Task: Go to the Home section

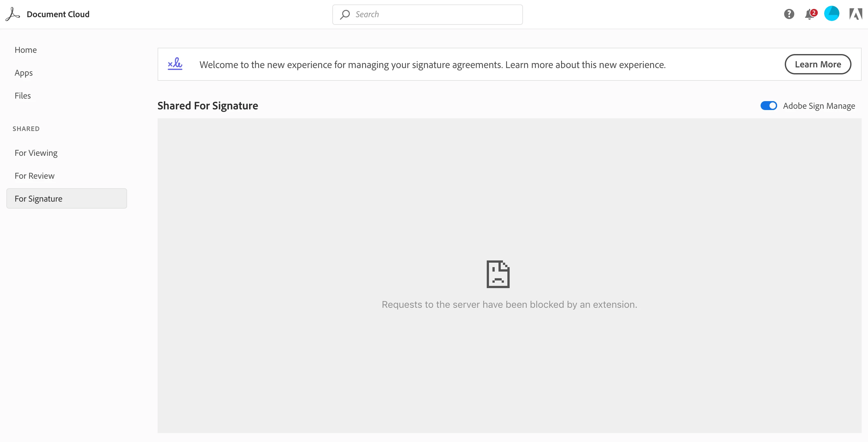Action: pyautogui.click(x=26, y=50)
